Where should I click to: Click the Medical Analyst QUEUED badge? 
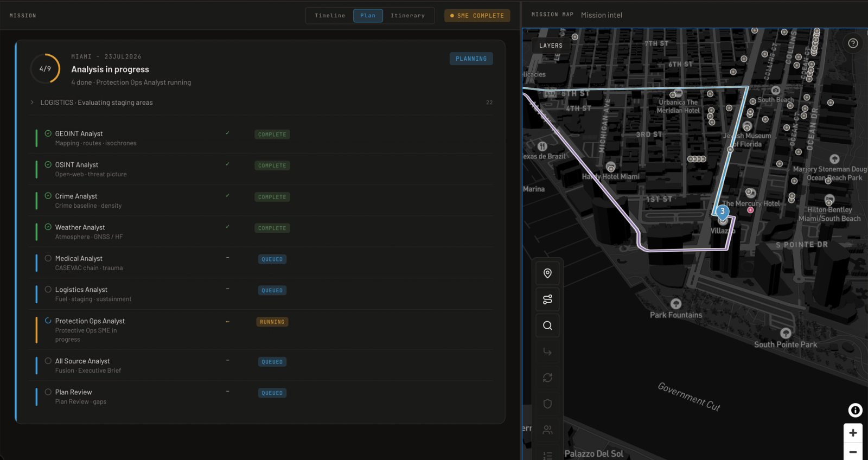coord(272,259)
